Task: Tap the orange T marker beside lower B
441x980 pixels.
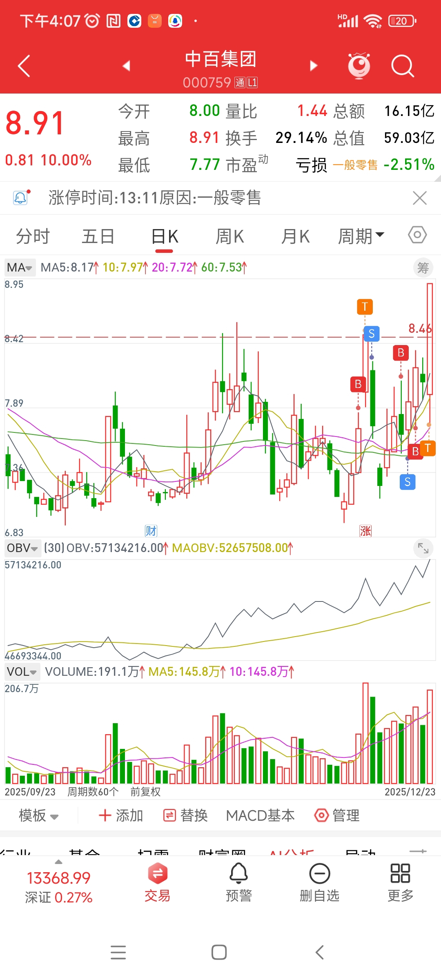Action: 428,448
